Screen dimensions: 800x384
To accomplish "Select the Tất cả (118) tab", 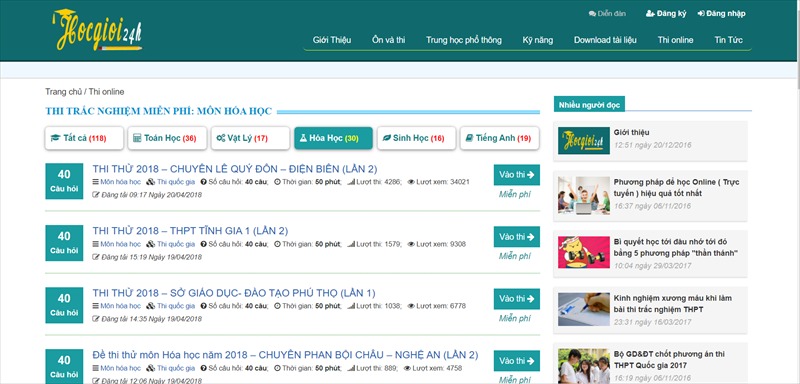I will point(84,138).
